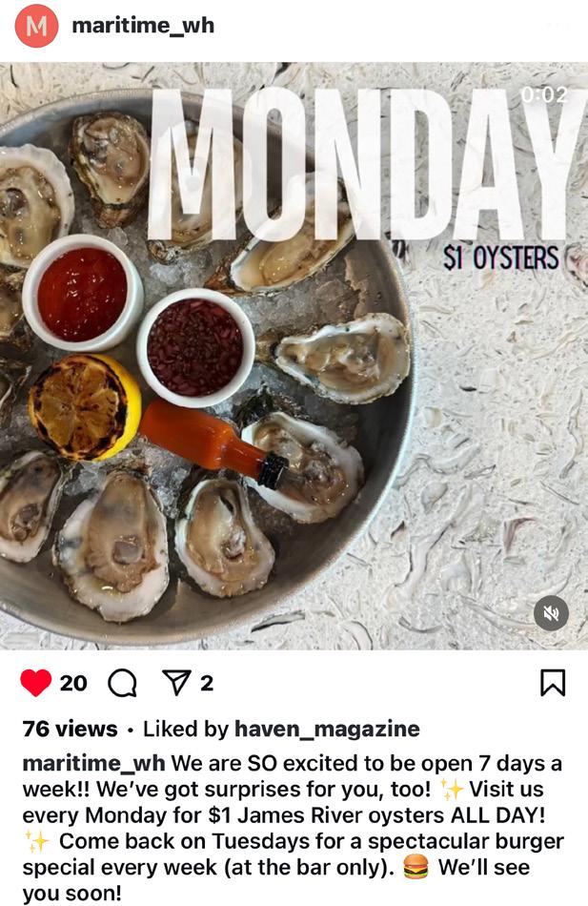Click the MONDAY title overlay on video
This screenshot has height=906, width=588.
[364, 165]
